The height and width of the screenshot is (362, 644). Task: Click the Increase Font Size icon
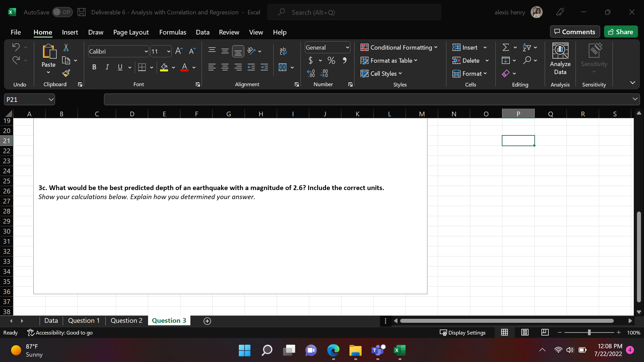[x=178, y=51]
